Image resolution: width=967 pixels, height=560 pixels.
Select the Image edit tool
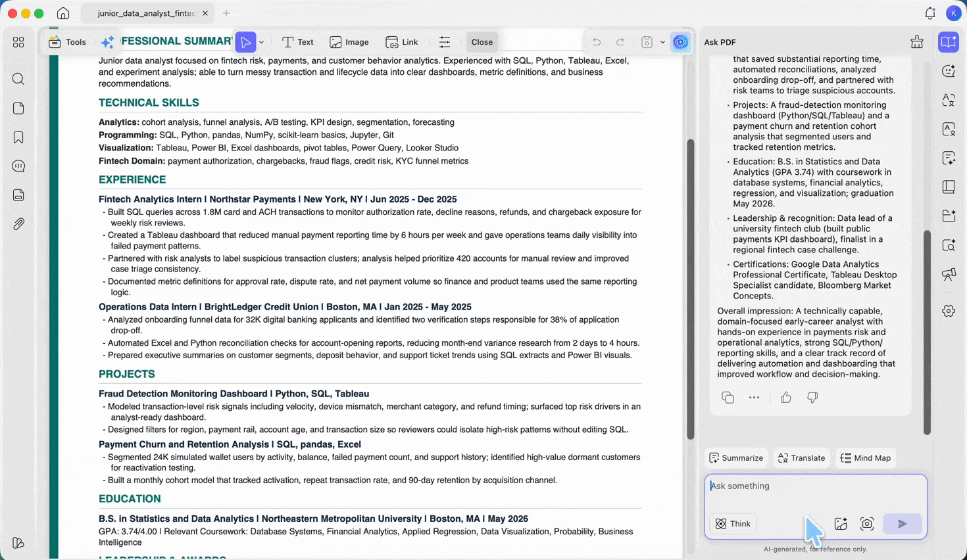(349, 42)
